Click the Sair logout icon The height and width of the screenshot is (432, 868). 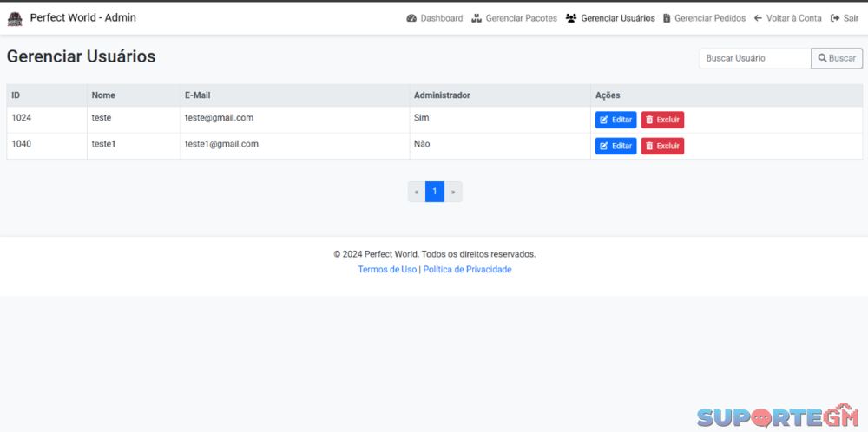835,18
